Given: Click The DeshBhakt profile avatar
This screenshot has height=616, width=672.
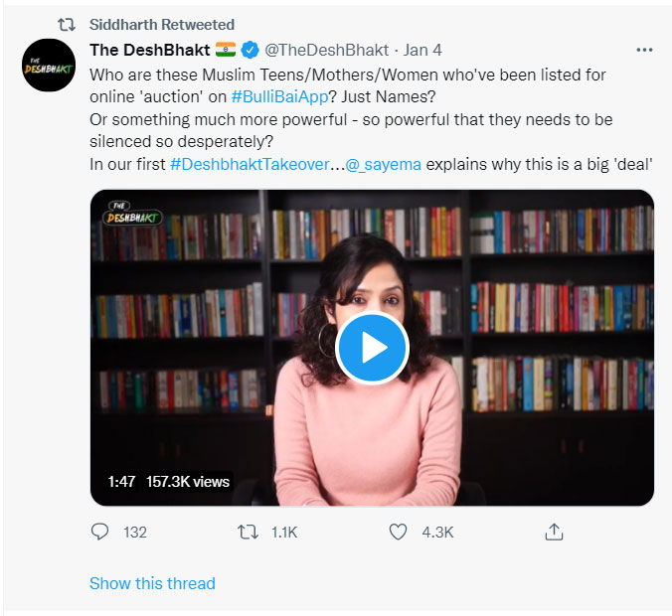Looking at the screenshot, I should [50, 68].
